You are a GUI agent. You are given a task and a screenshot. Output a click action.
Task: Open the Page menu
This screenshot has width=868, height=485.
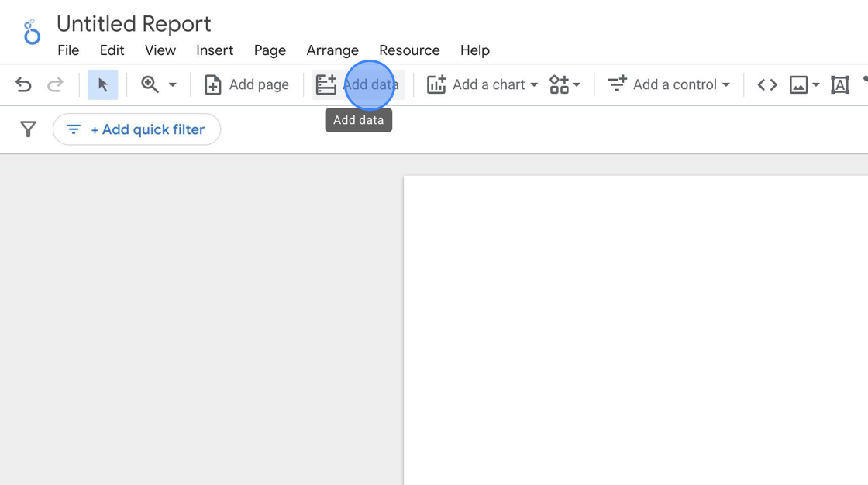270,50
